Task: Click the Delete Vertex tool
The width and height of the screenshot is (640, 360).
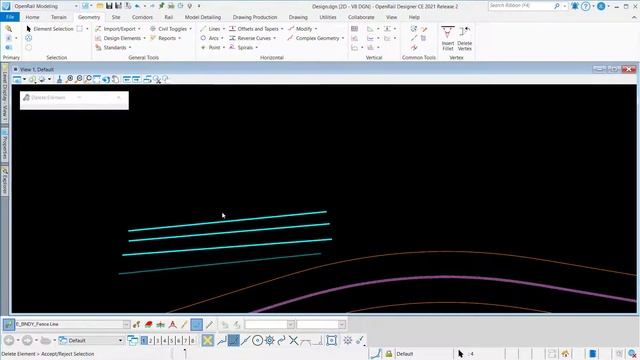Action: coord(464,39)
